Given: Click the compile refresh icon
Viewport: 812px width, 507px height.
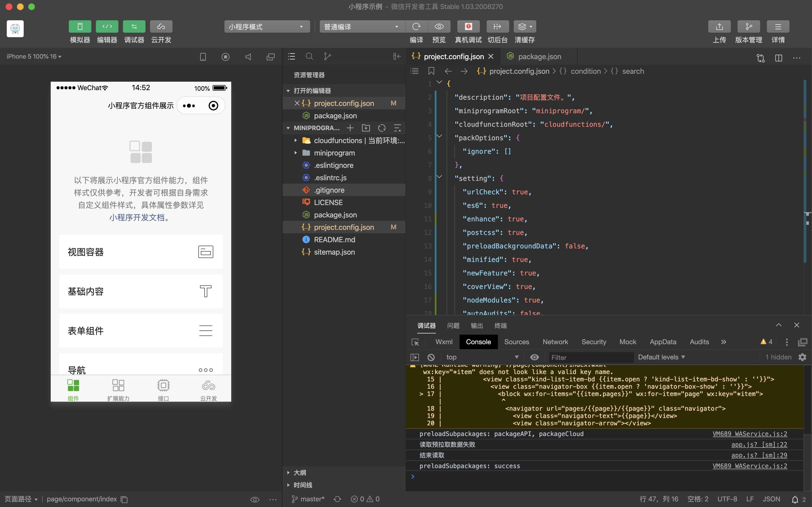Looking at the screenshot, I should point(416,26).
